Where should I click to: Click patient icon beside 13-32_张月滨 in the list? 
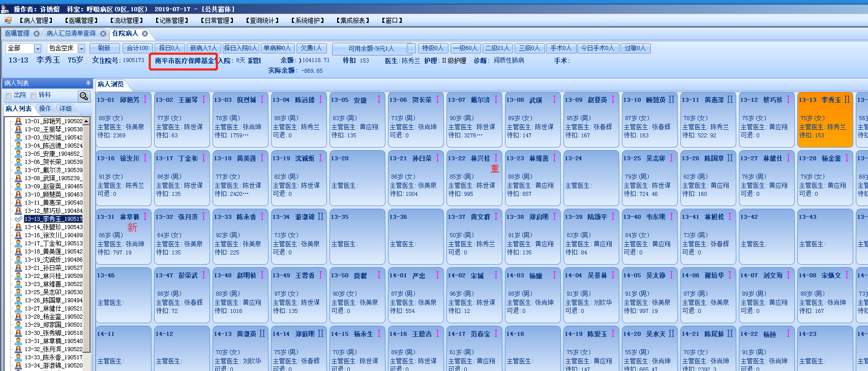point(18,349)
